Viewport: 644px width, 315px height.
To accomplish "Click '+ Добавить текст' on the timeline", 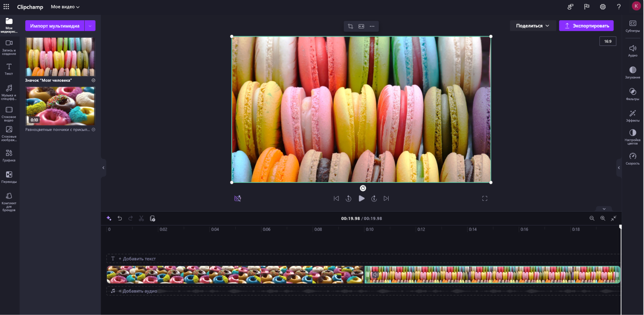I will 137,259.
